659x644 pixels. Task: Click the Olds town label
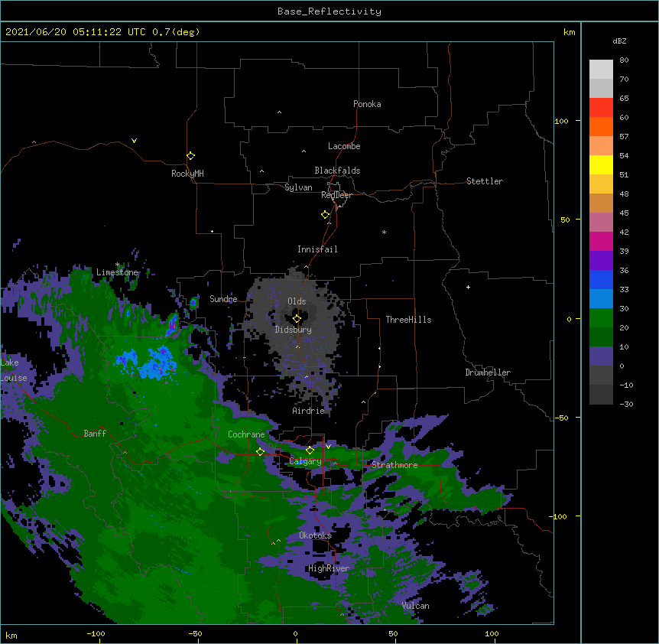tap(297, 301)
